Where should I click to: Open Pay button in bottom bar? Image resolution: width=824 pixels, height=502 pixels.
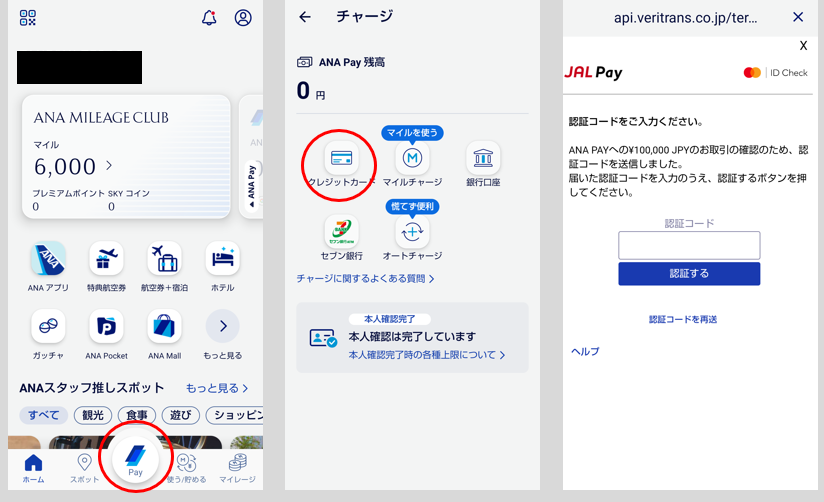(x=136, y=459)
